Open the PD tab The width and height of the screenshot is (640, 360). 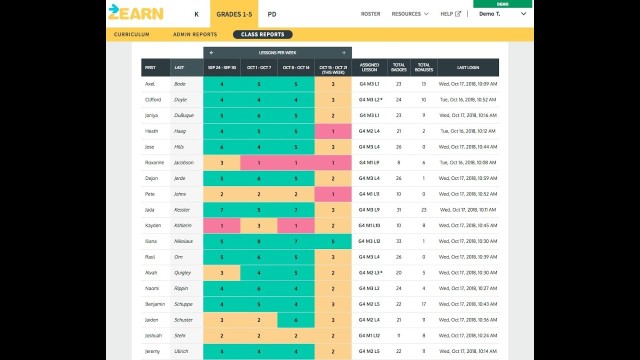coord(272,14)
